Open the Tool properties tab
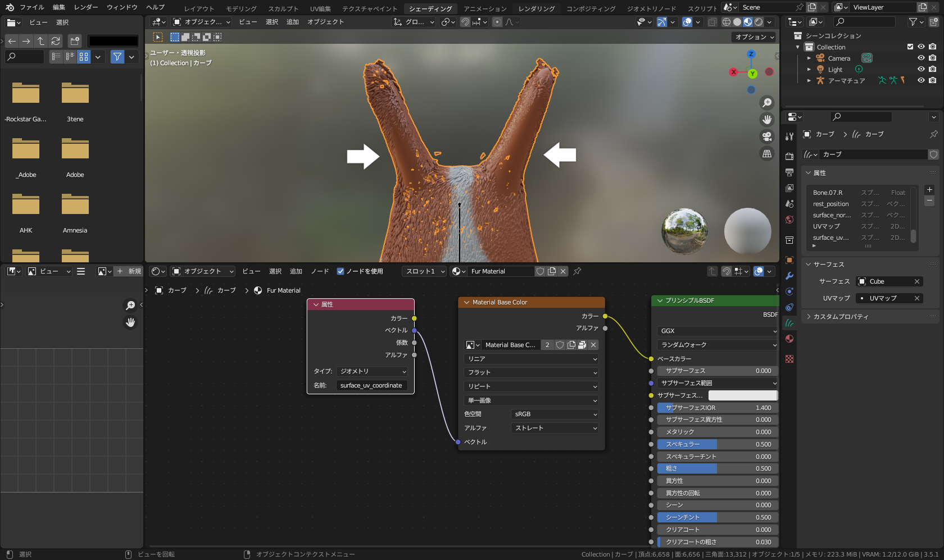The height and width of the screenshot is (560, 944). pos(789,136)
